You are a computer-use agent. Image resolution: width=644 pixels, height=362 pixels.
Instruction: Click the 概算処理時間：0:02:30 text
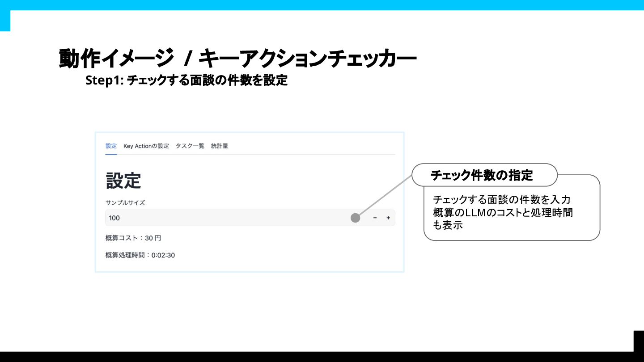tap(140, 256)
